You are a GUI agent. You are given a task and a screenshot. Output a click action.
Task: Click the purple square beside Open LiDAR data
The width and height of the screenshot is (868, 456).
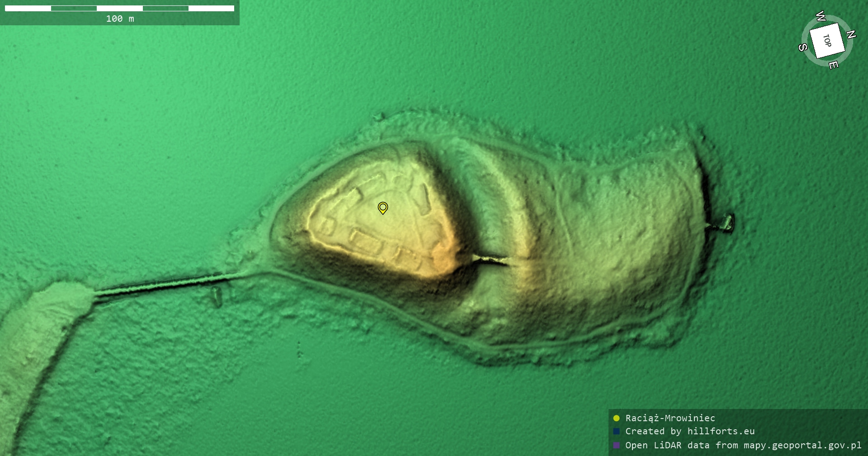point(616,445)
